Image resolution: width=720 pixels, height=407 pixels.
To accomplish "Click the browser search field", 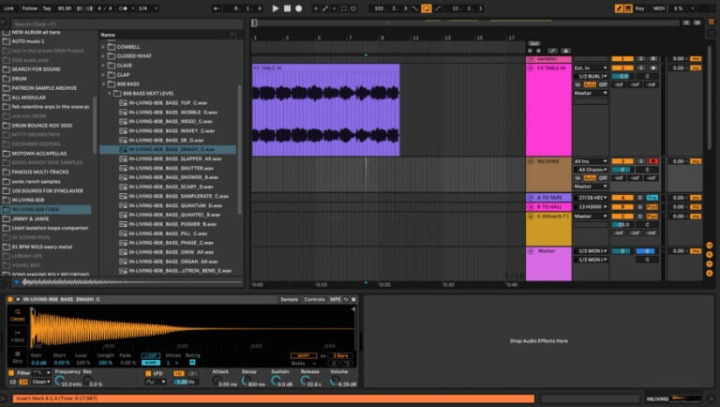I will 126,24.
